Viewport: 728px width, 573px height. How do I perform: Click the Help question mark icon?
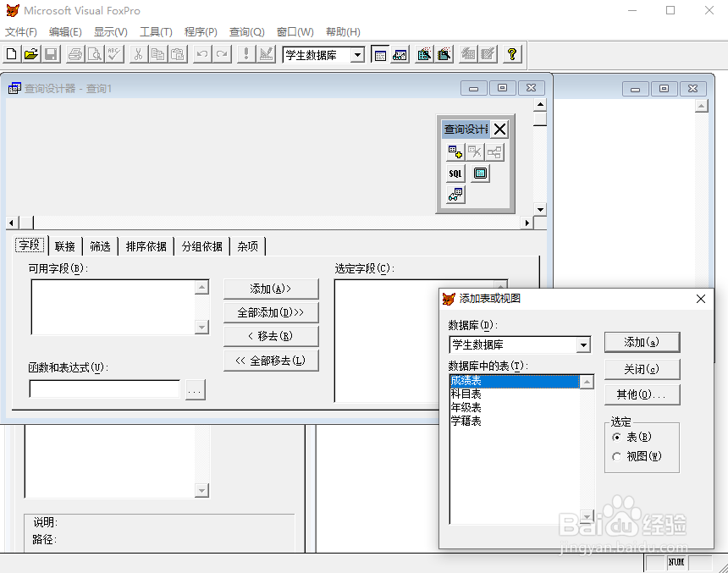click(512, 54)
